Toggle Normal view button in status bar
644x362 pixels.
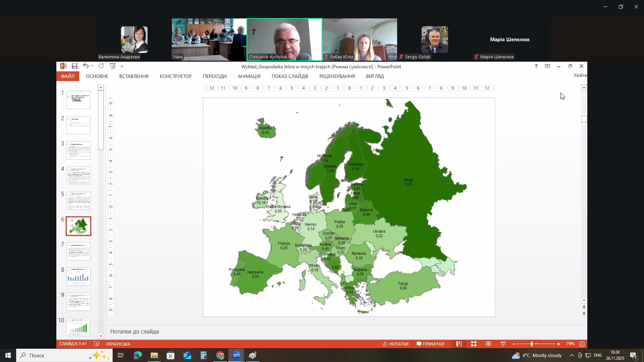pyautogui.click(x=459, y=344)
